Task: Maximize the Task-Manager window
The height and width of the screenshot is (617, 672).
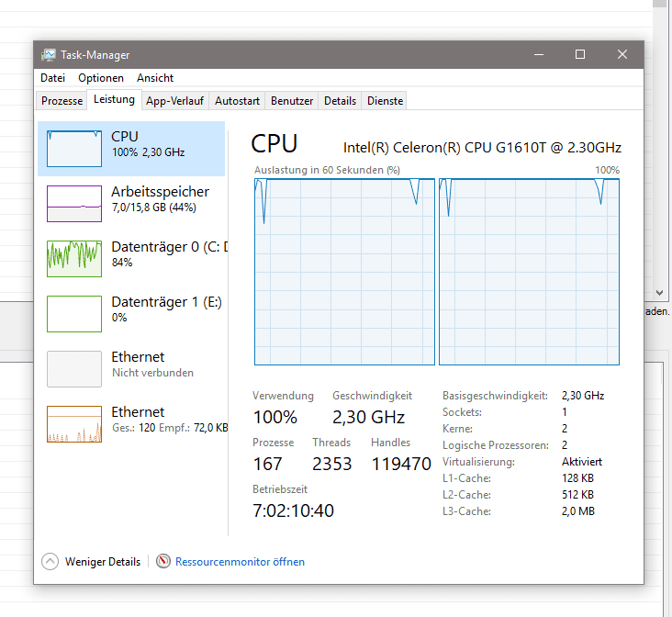Action: [580, 54]
